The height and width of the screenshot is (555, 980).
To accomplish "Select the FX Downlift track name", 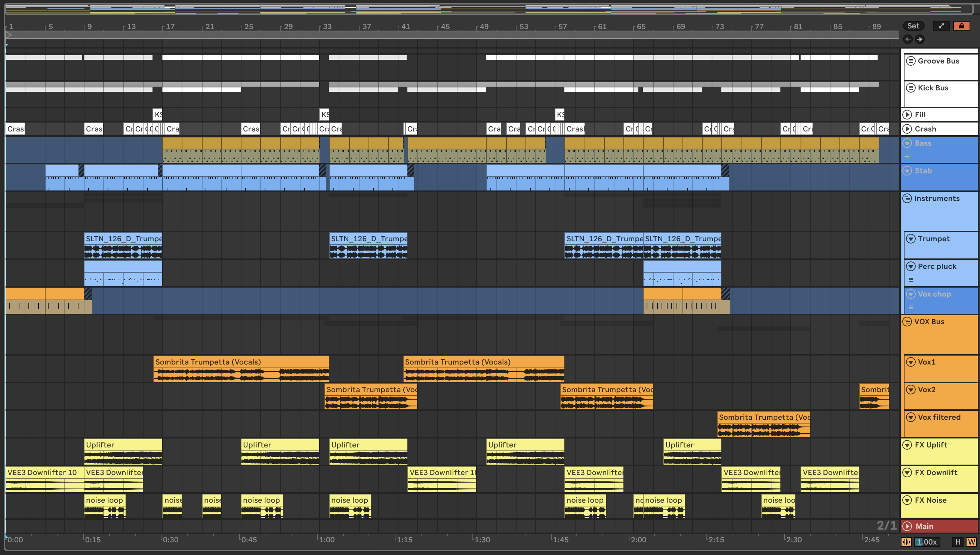I will pyautogui.click(x=936, y=473).
